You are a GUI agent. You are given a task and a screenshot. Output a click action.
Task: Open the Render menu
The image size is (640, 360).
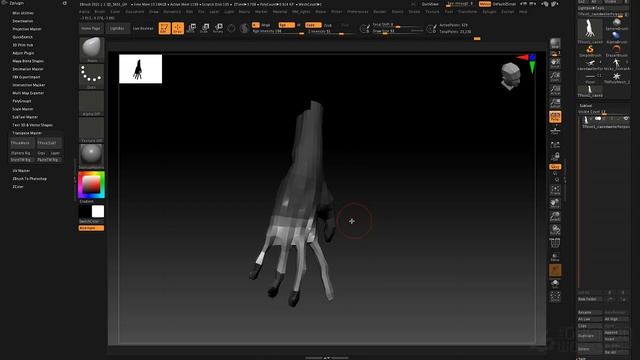(380, 12)
